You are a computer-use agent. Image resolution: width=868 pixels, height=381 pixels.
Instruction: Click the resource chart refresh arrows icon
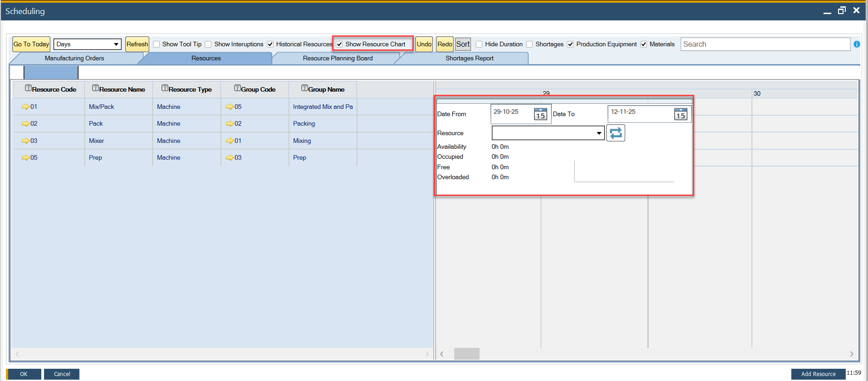(615, 133)
